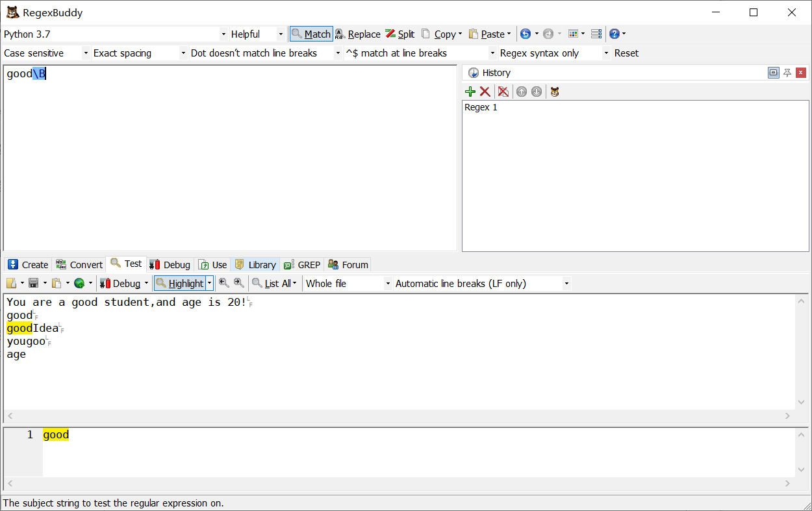Open the Use tab
Screen dimensions: 812x511
point(212,264)
